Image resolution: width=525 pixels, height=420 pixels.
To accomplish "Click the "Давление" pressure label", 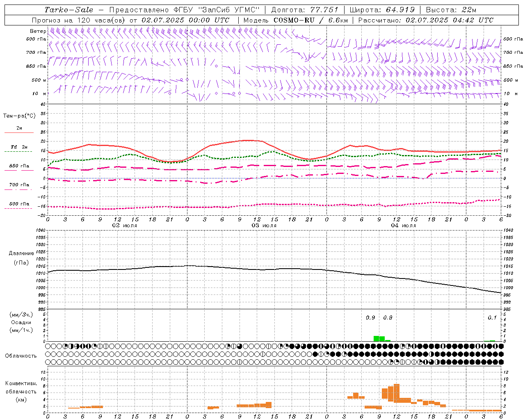I will [21, 253].
